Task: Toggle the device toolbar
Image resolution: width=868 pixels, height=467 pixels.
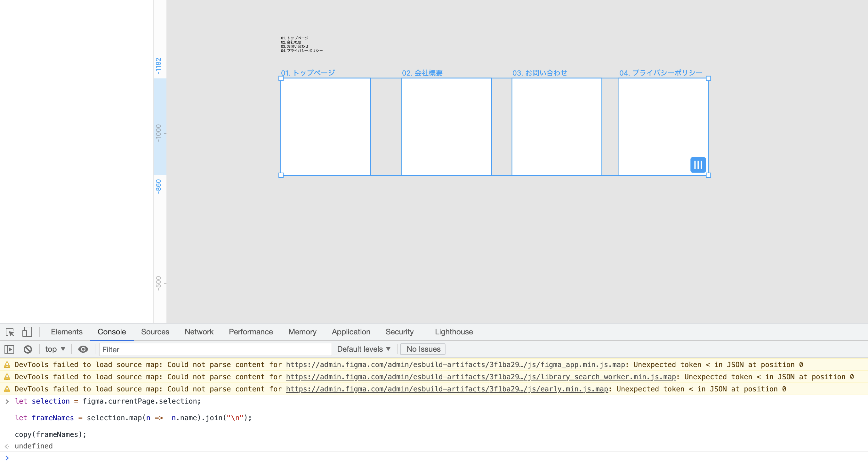Action: click(x=27, y=332)
